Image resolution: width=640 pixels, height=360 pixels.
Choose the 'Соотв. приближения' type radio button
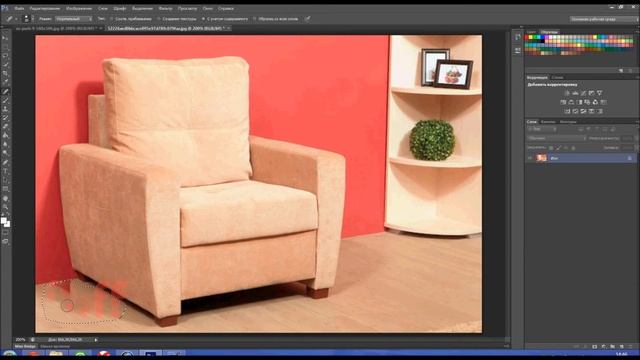[111, 19]
